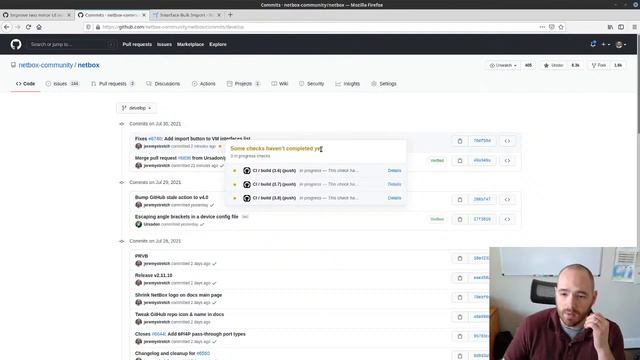
Task: Open the create new plus dropdown
Action: (606, 44)
